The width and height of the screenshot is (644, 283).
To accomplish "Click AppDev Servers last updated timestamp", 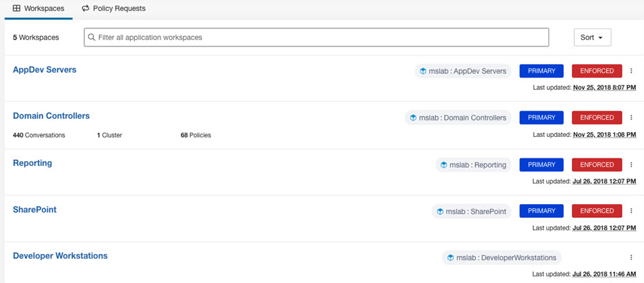I will (x=605, y=87).
